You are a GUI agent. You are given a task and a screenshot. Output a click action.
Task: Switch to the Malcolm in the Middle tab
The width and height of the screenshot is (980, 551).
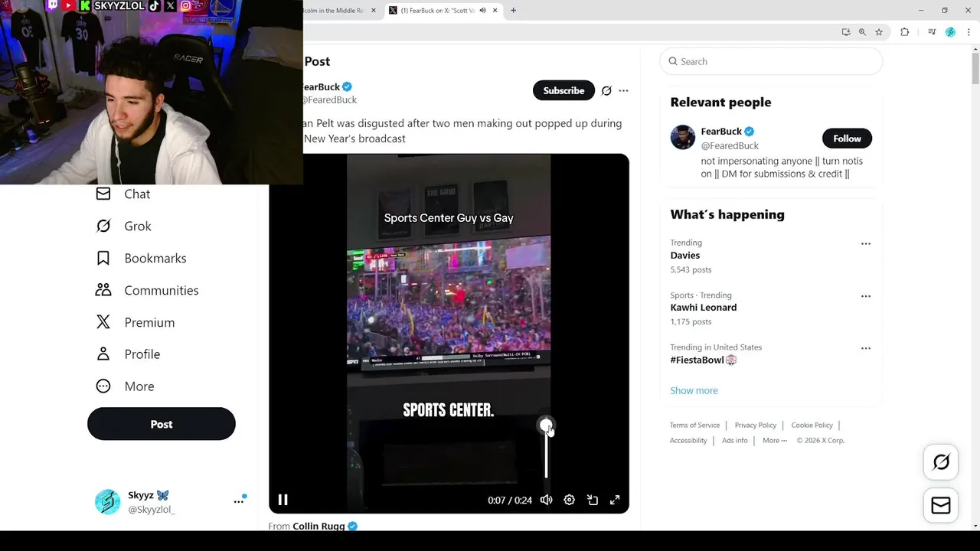pyautogui.click(x=334, y=10)
